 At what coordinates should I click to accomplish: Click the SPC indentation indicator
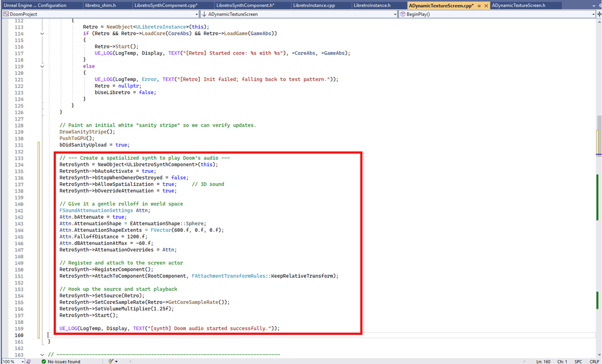578,361
